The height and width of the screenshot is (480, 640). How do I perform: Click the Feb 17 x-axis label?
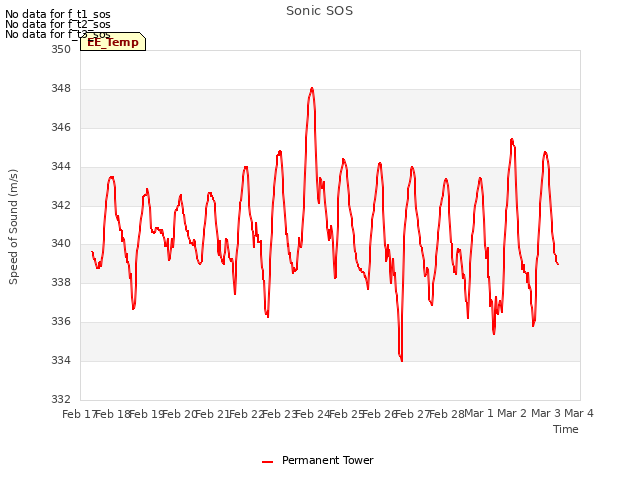click(79, 414)
